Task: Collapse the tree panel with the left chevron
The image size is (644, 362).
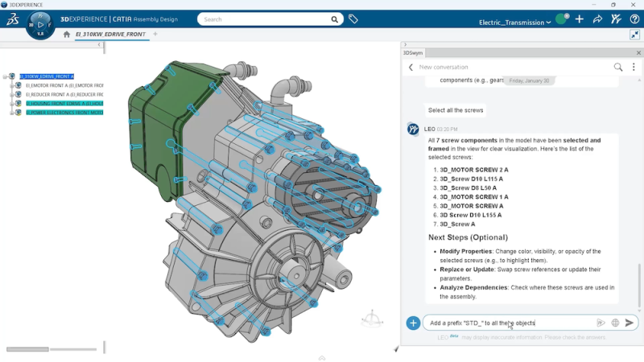Action: point(99,45)
